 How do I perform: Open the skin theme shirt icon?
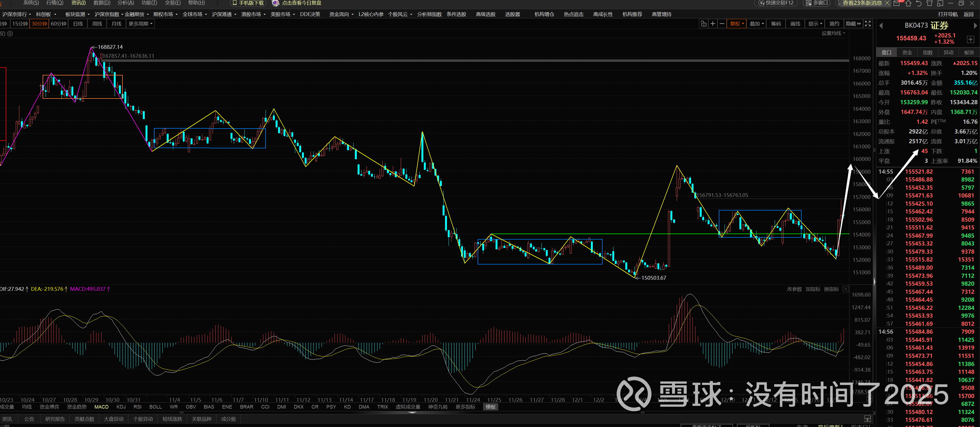[x=929, y=4]
